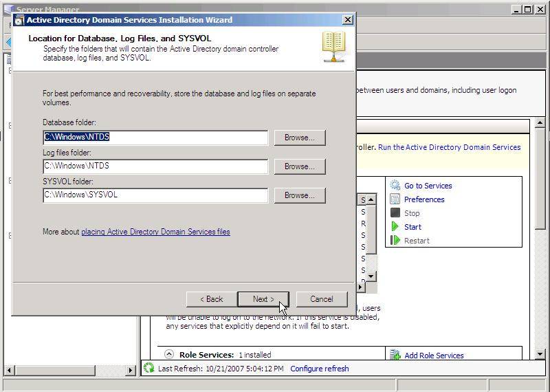Click the wizard title bar icon
Screen dimensions: 550x392
coord(20,20)
